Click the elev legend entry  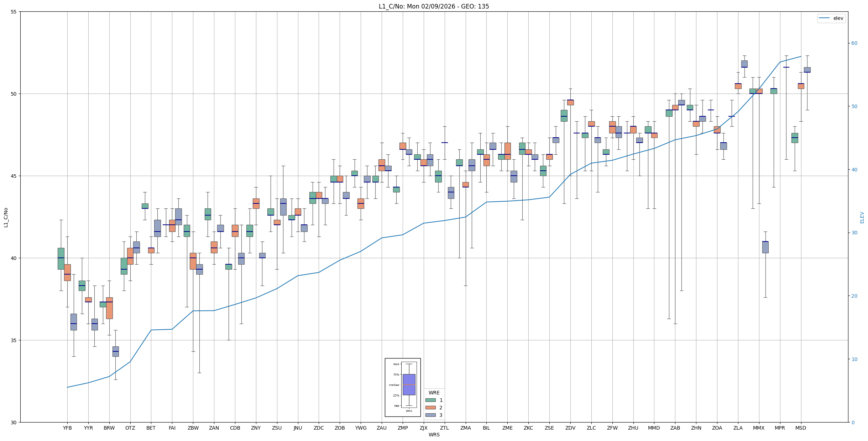click(x=831, y=18)
